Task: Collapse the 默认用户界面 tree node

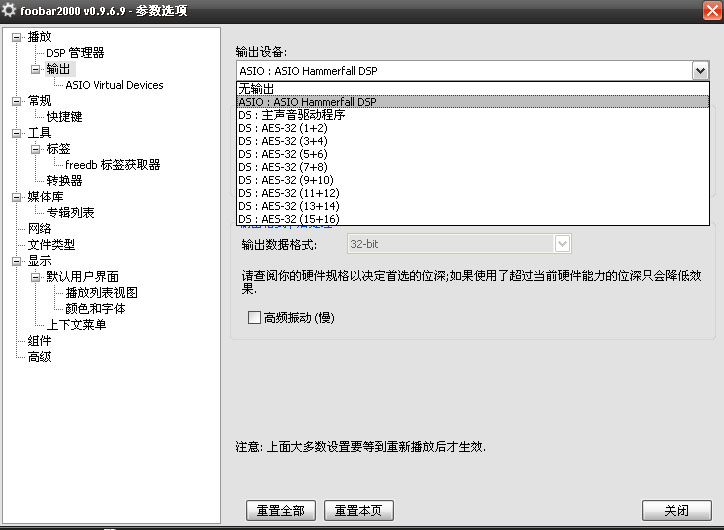Action: click(36, 277)
